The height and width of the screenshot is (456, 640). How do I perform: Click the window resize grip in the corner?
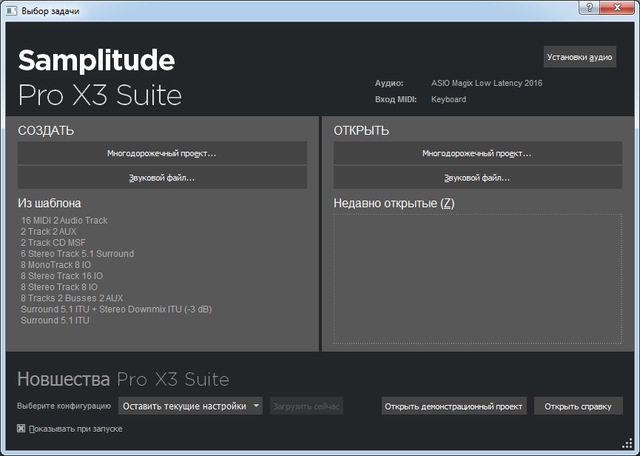(627, 444)
